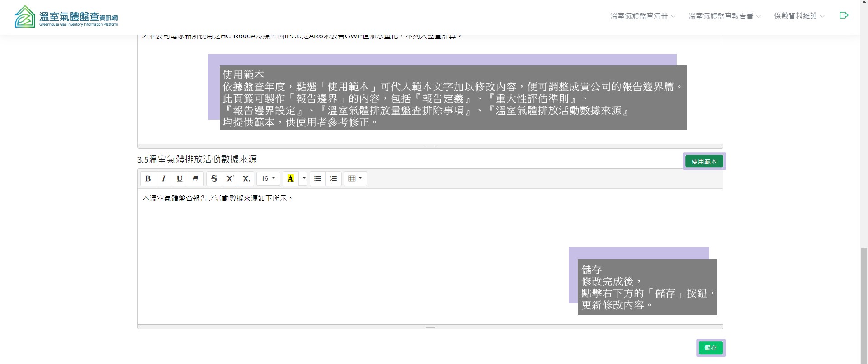Screen dimensions: 868x364
Task: Apply strikethrough to text
Action: [x=214, y=179]
